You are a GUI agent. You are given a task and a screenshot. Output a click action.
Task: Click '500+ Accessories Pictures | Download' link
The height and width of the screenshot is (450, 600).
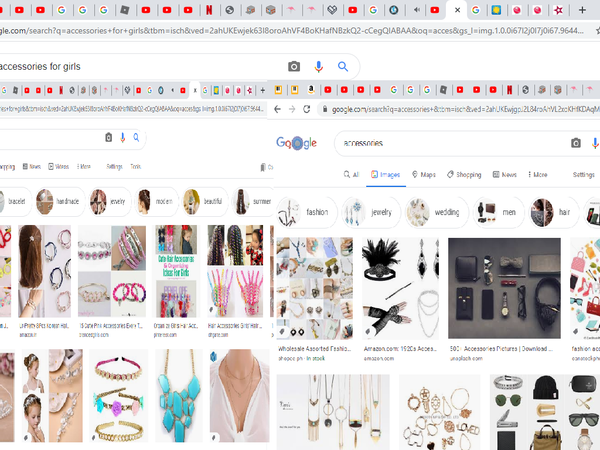(x=501, y=349)
